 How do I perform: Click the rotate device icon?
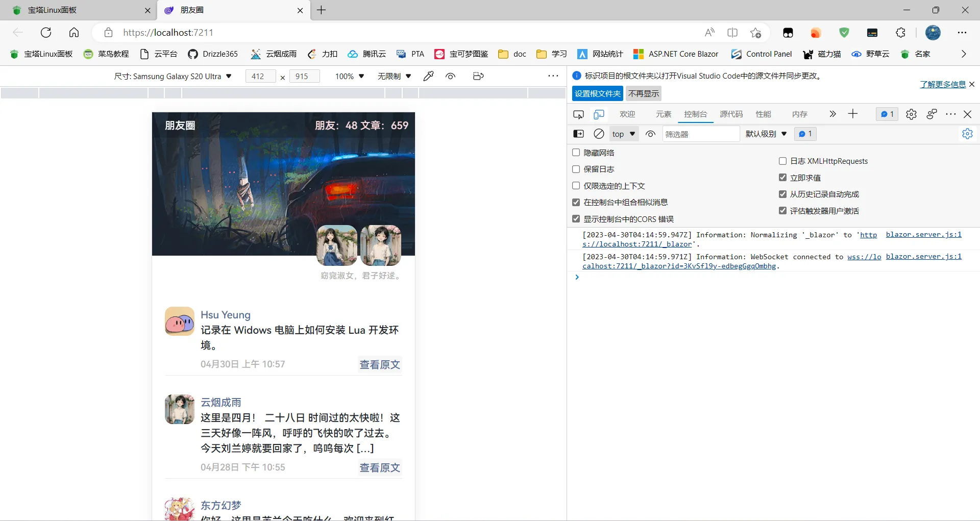tap(478, 76)
